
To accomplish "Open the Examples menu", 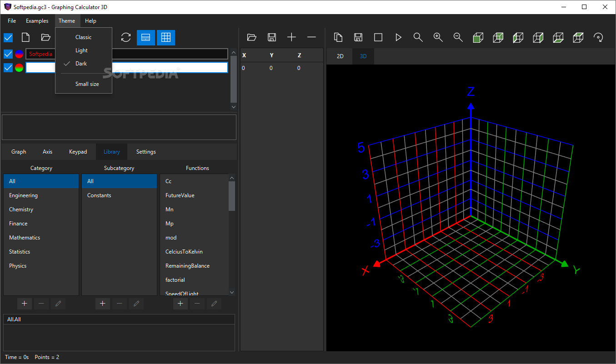I will 37,21.
